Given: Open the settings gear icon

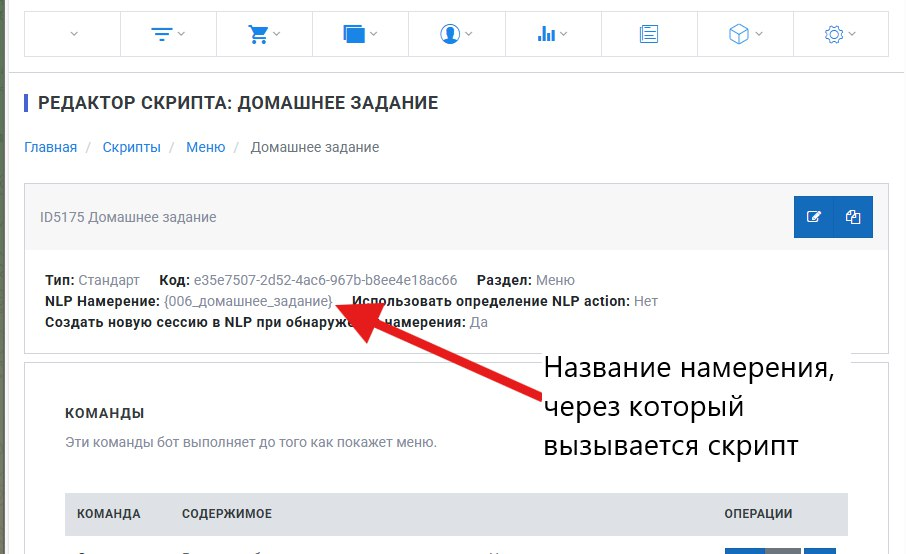Looking at the screenshot, I should 834,34.
